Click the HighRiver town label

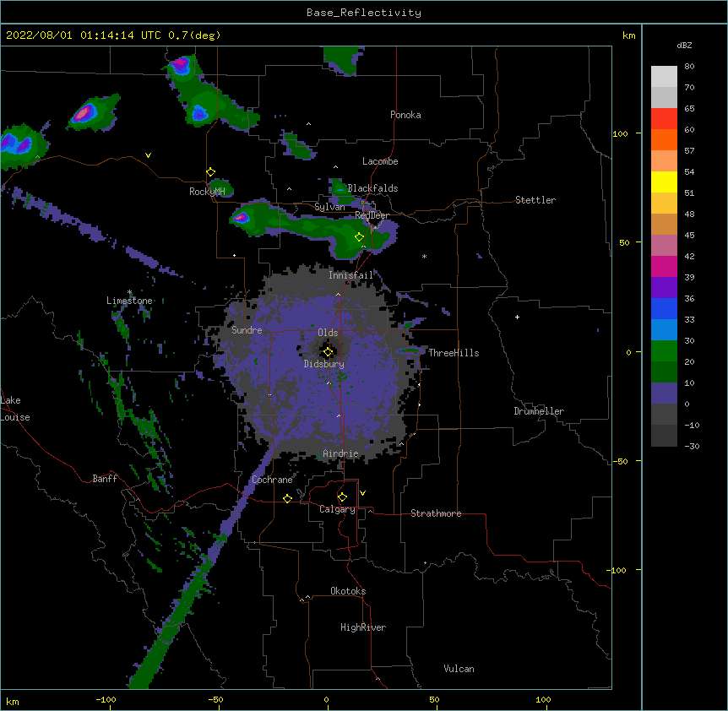(363, 627)
